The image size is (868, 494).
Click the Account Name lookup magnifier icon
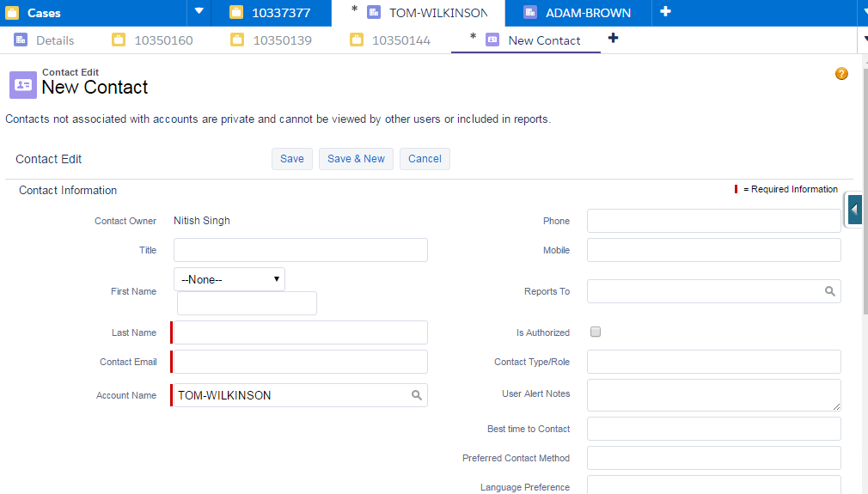coord(416,395)
